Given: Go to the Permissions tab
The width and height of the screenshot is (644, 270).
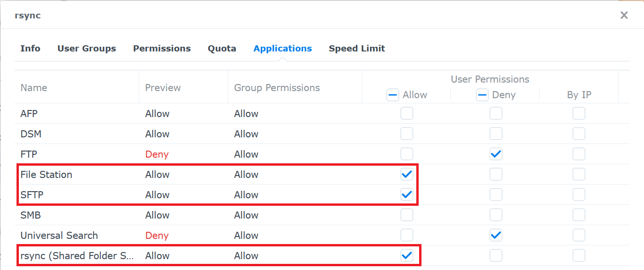Looking at the screenshot, I should pyautogui.click(x=162, y=48).
